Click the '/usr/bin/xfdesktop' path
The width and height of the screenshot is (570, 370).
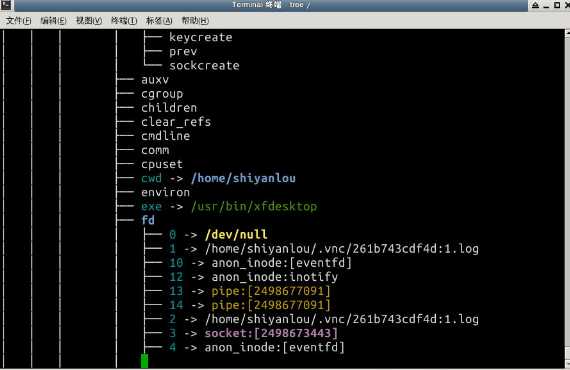(x=254, y=206)
